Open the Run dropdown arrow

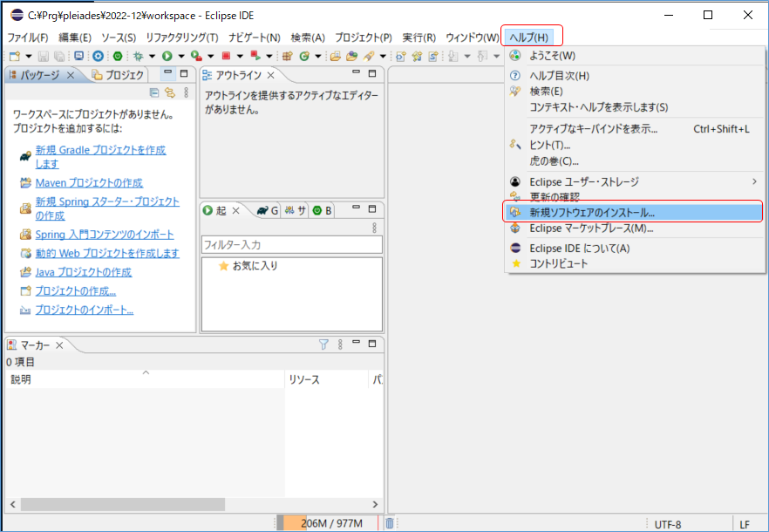pyautogui.click(x=181, y=57)
